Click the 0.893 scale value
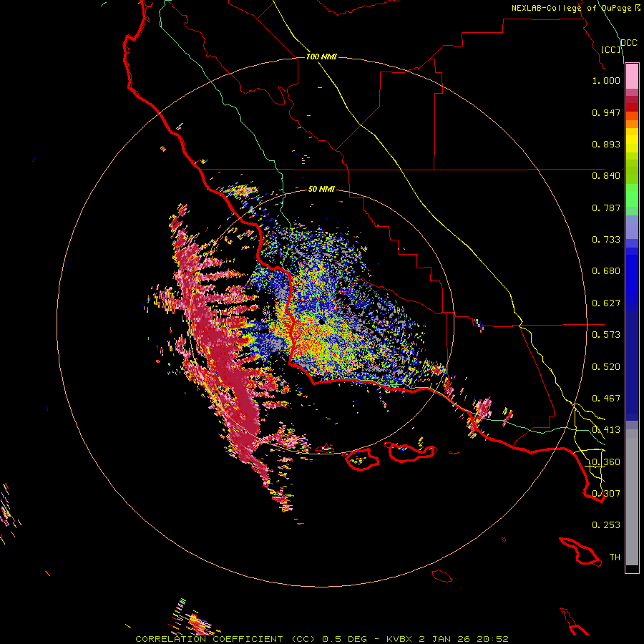 (x=606, y=144)
